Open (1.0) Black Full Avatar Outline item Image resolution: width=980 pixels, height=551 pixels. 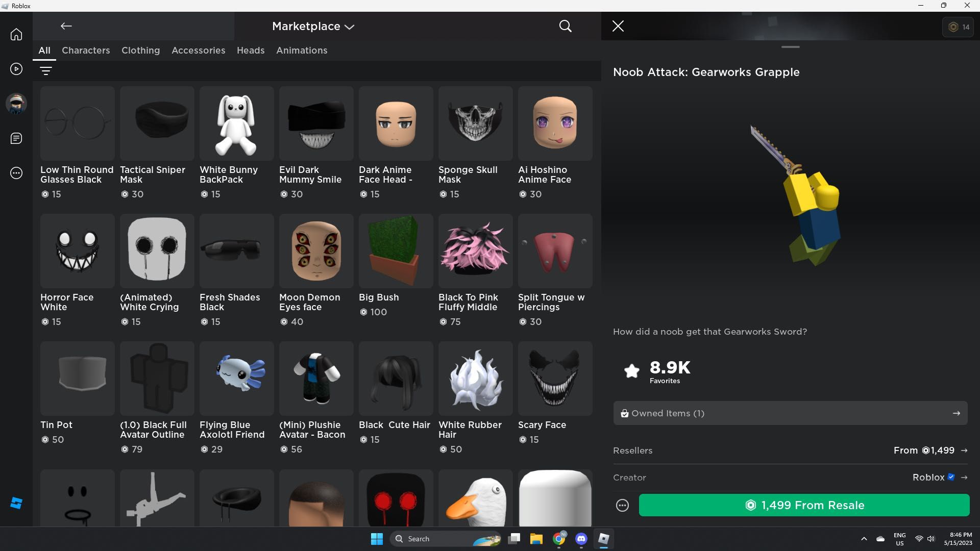coord(157,398)
